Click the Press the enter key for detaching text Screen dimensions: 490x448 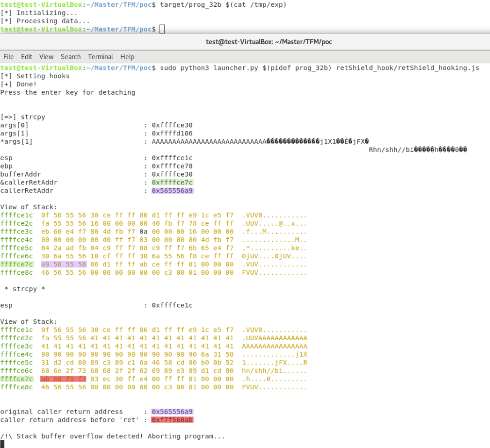tap(68, 92)
